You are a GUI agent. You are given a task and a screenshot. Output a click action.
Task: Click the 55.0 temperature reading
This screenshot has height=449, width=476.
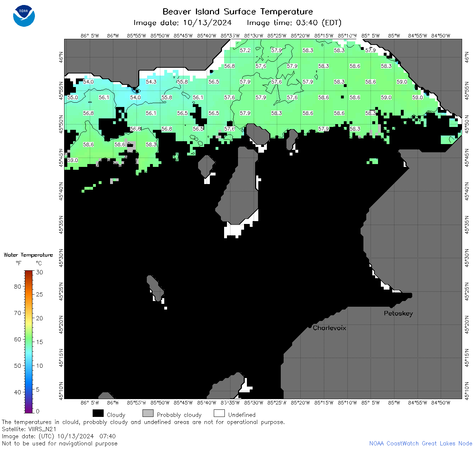click(x=73, y=97)
